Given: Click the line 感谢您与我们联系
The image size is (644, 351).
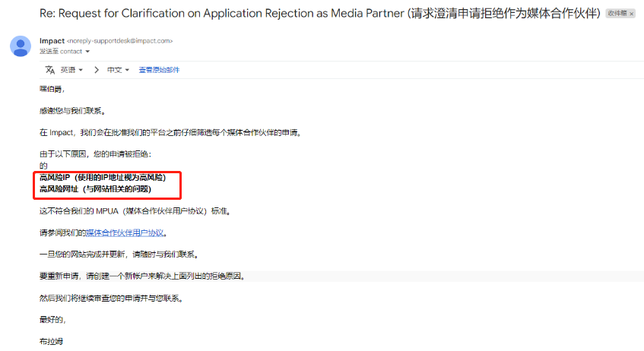Looking at the screenshot, I should click(73, 111).
